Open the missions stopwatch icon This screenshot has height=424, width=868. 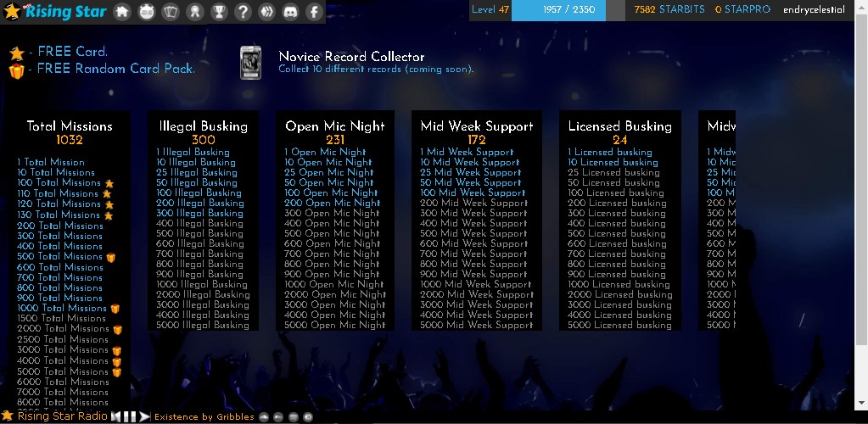click(x=146, y=12)
